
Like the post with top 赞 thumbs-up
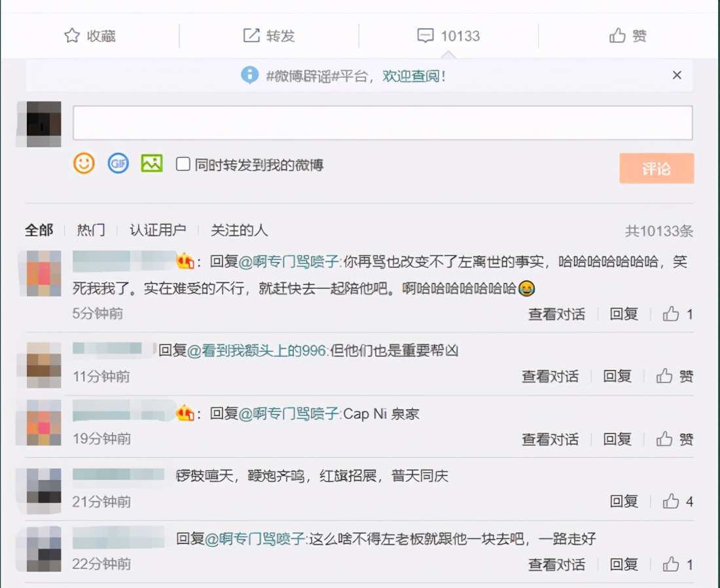[x=617, y=35]
